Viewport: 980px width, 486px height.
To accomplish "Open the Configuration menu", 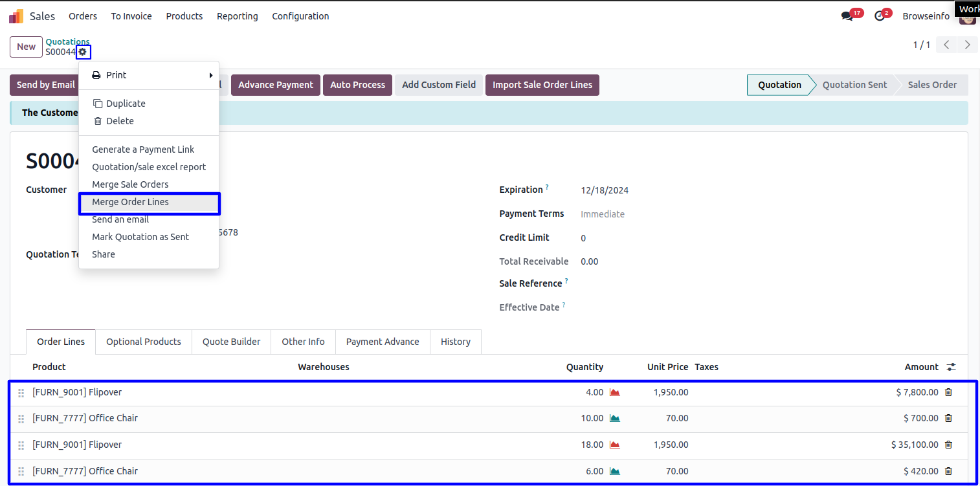I will pyautogui.click(x=300, y=16).
